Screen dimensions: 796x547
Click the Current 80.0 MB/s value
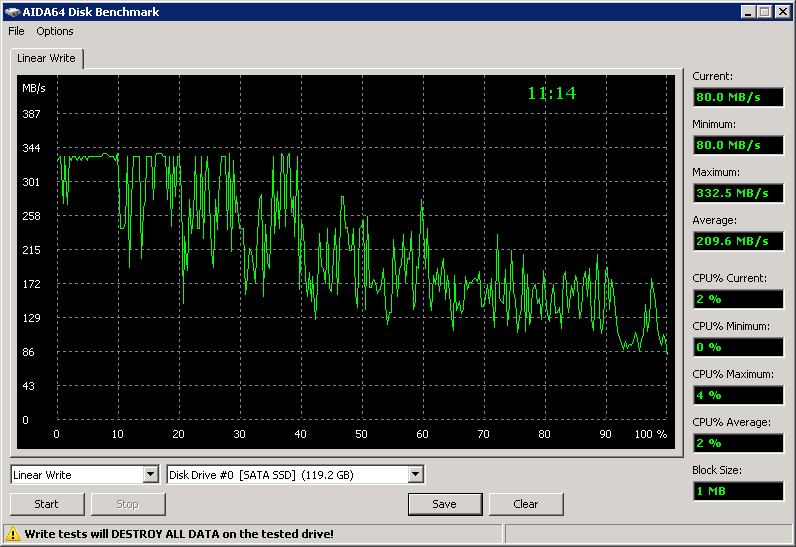point(738,97)
